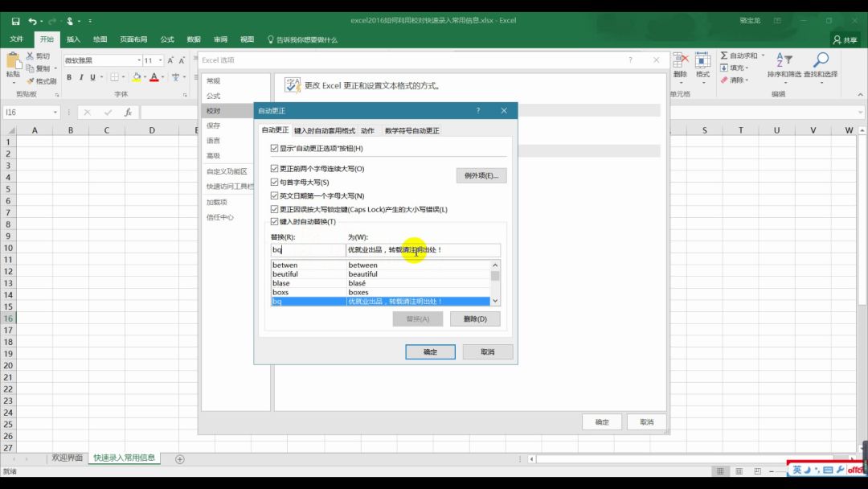Screen dimensions: 868x489
Task: Click the Save icon in quick access toolbar
Action: [x=15, y=21]
